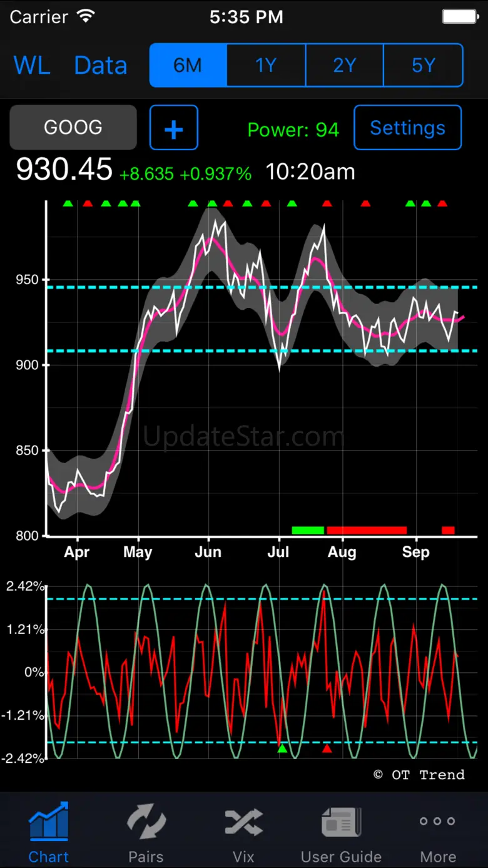Viewport: 488px width, 868px height.
Task: Tap the Power: 94 indicator
Action: (293, 130)
